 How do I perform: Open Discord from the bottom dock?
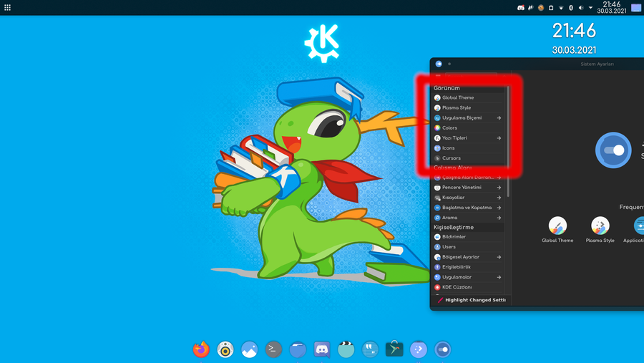coord(322,349)
